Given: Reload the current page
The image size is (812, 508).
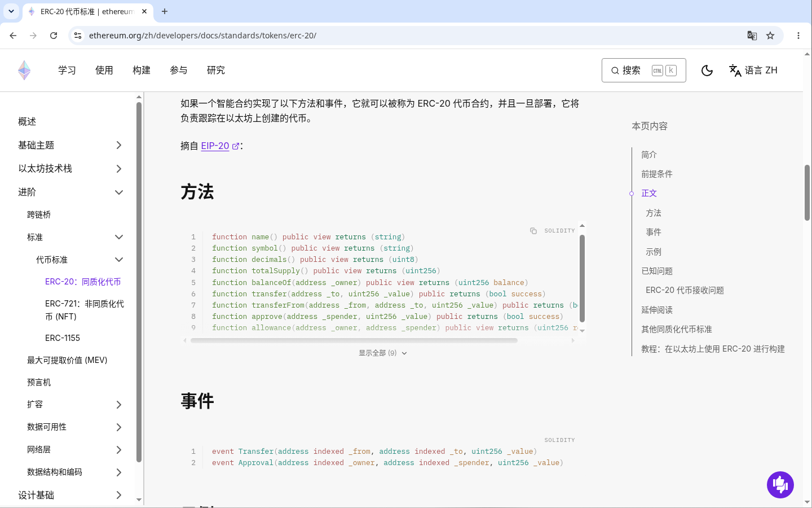Looking at the screenshot, I should pos(54,36).
